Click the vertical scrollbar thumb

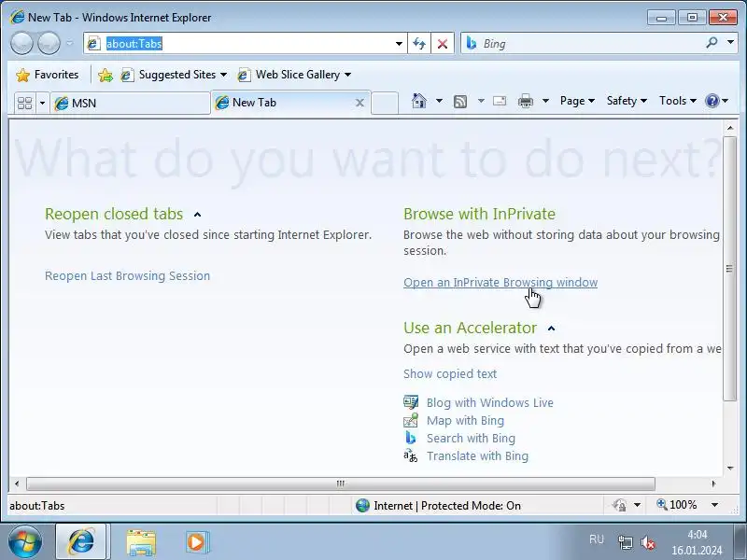[x=730, y=269]
